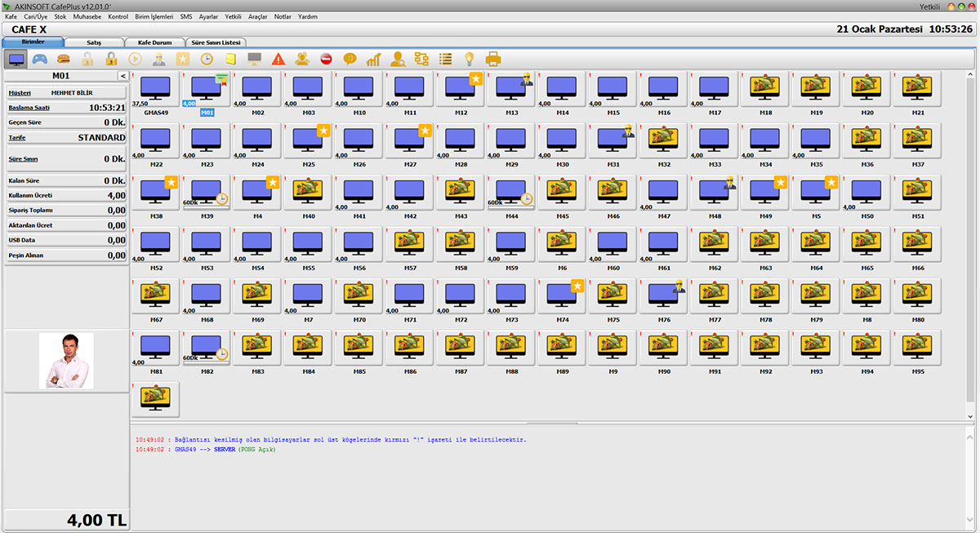The height and width of the screenshot is (533, 980).
Task: Click the red no-entry block icon
Action: (x=326, y=59)
